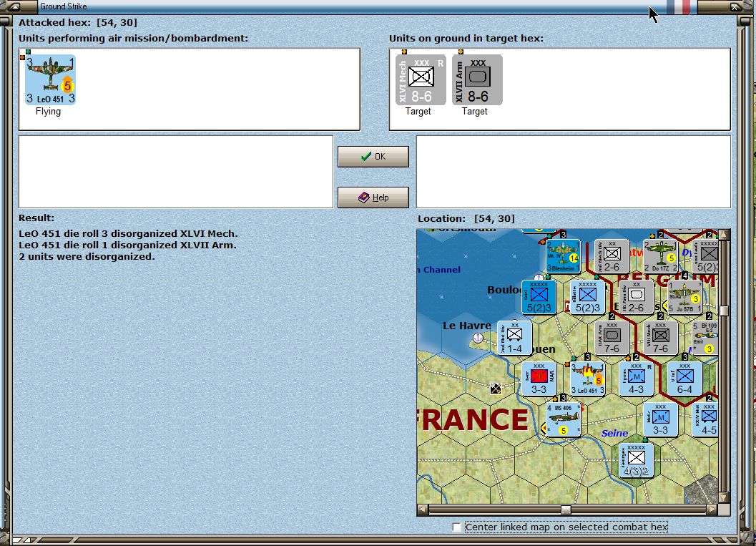Select the Ju 87B Stuka counter
The width and height of the screenshot is (756, 546).
coord(684,296)
